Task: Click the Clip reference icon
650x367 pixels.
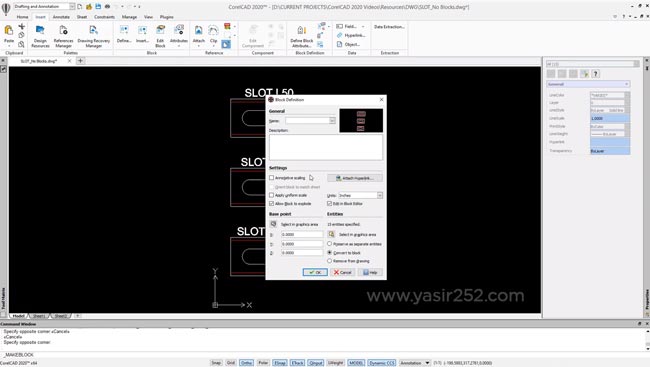Action: (213, 30)
